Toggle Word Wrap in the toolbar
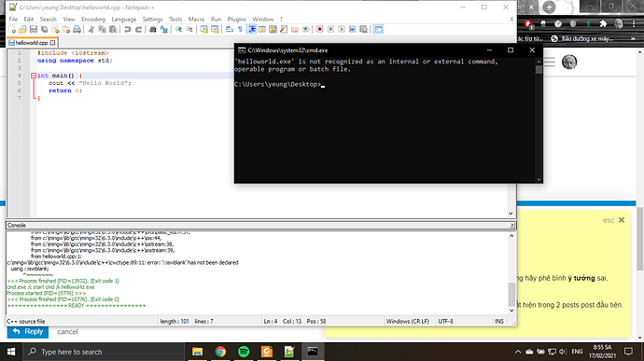The image size is (644, 361). [230, 30]
